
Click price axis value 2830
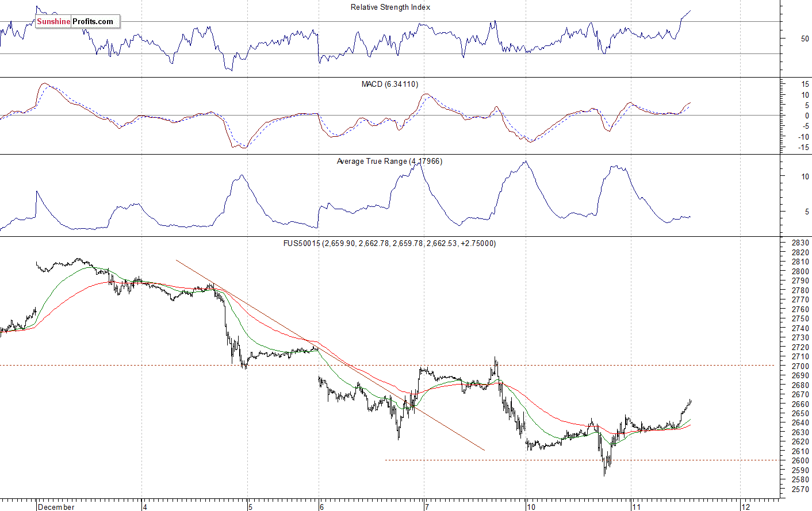[800, 243]
